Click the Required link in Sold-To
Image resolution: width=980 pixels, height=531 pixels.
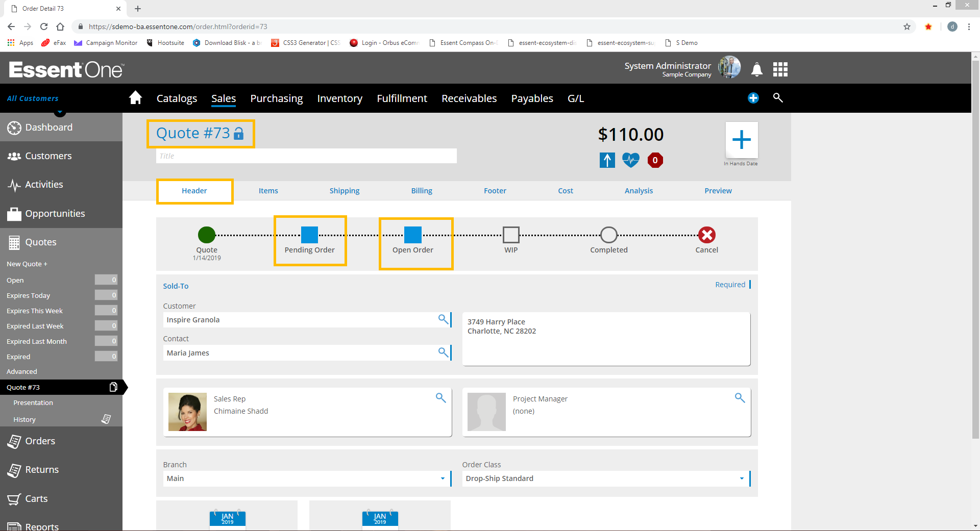coord(730,285)
